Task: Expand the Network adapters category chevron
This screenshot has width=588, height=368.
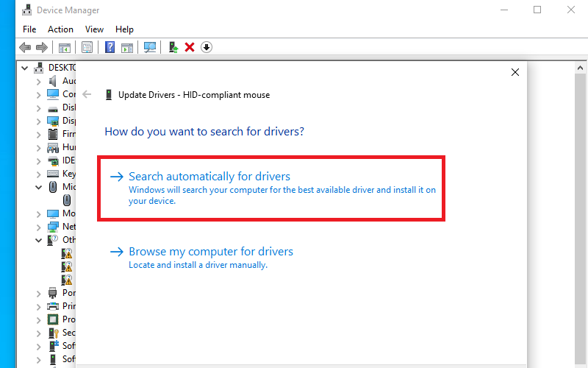Action: tap(39, 227)
